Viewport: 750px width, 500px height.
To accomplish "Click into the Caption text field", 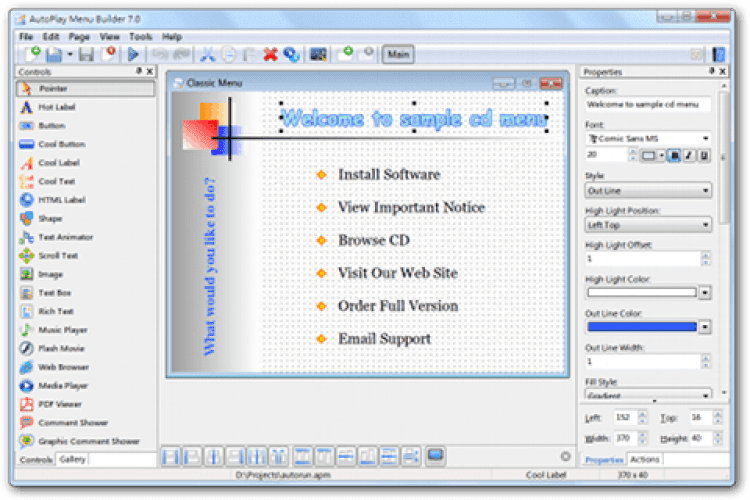I will [x=648, y=104].
